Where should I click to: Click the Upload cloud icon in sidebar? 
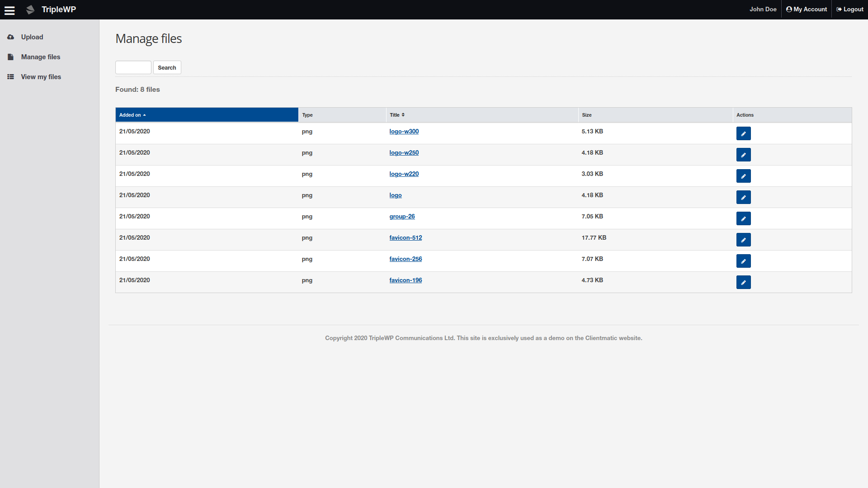[x=10, y=37]
